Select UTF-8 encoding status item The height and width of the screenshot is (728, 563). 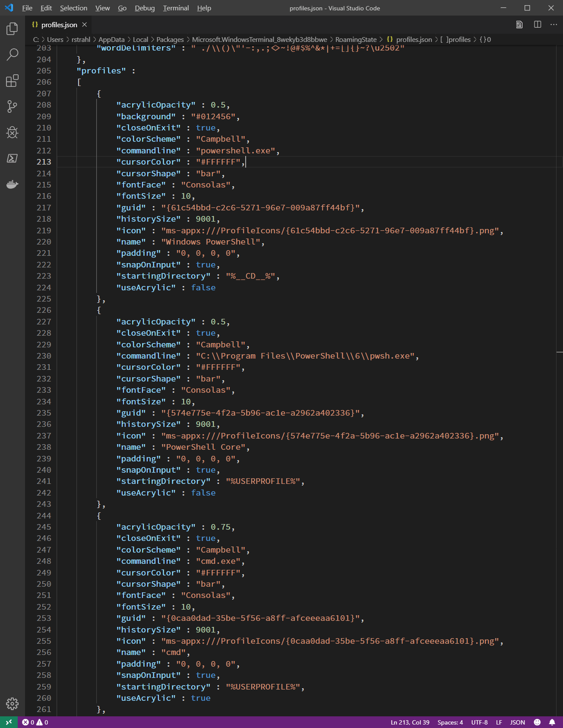479,722
